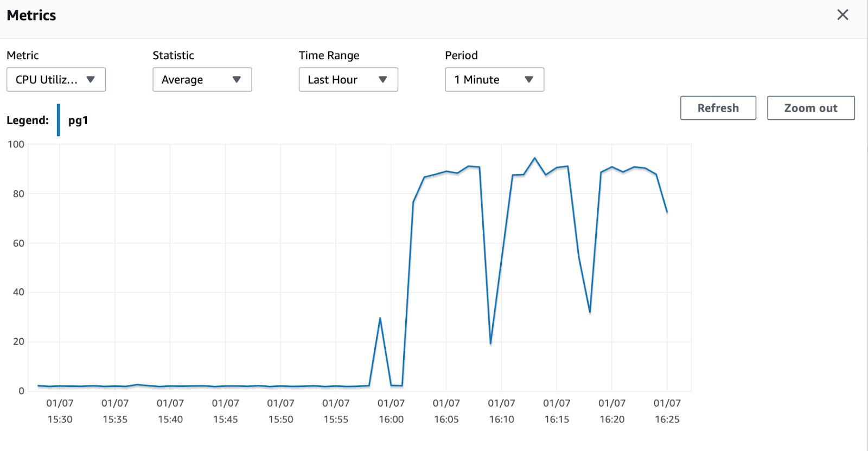868x451 pixels.
Task: Click the Legend: label
Action: (x=28, y=120)
